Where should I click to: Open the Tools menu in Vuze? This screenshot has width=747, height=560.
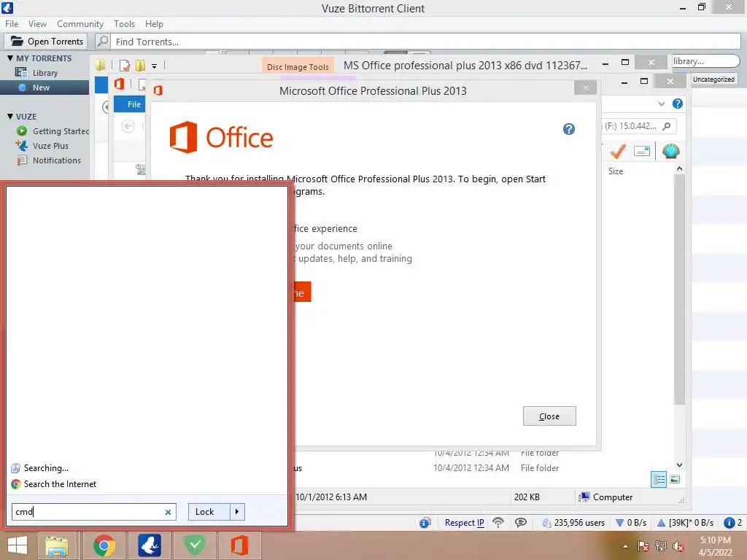[x=124, y=24]
